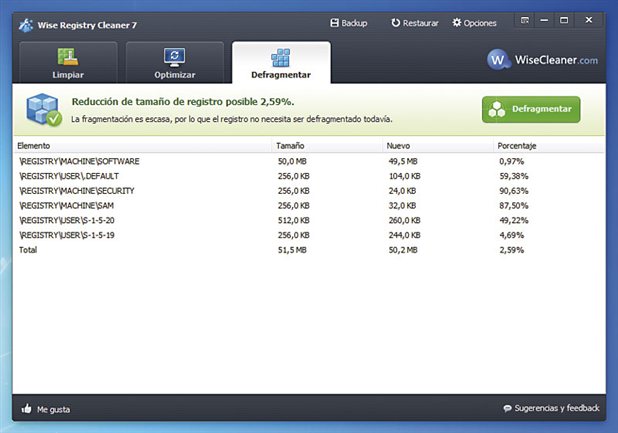Click the green Defragmentar button
The width and height of the screenshot is (618, 433).
point(531,109)
